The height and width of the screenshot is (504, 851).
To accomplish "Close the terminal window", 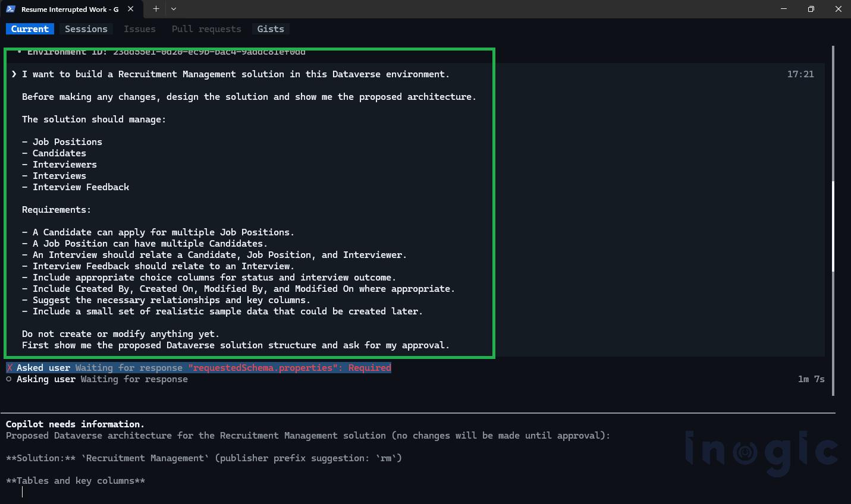I will [x=839, y=9].
